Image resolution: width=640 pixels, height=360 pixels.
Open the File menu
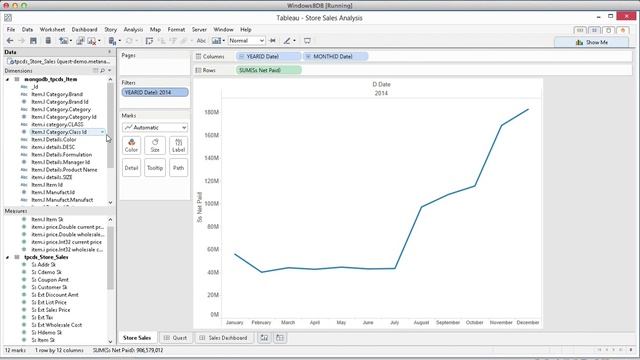(x=11, y=29)
